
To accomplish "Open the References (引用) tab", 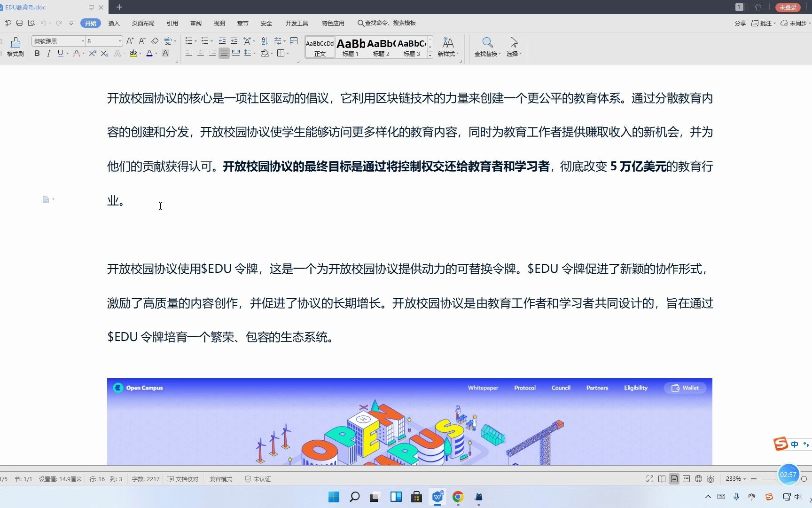I will click(x=172, y=23).
